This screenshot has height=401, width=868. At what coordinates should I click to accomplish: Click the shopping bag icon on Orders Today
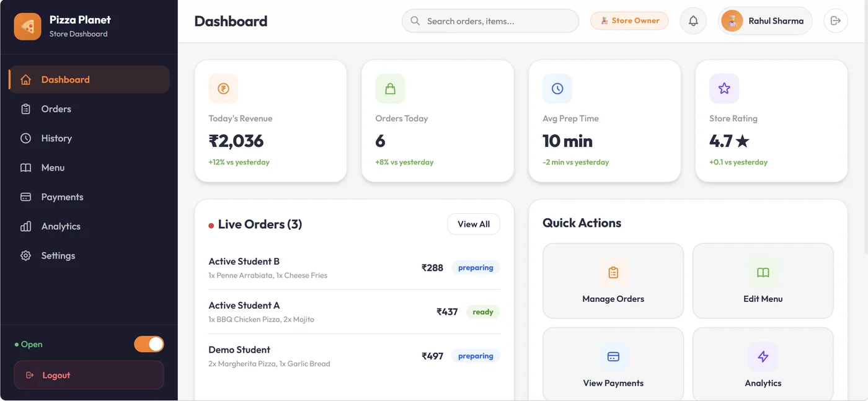click(x=390, y=89)
